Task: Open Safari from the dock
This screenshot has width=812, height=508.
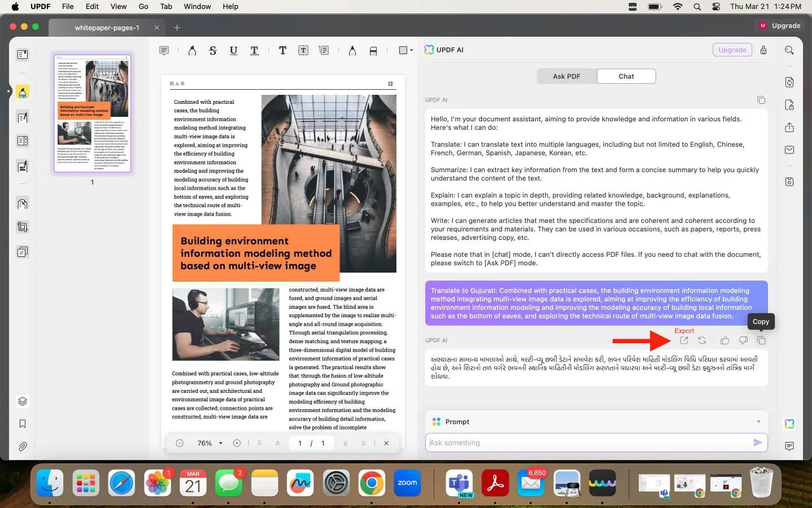Action: (x=121, y=483)
